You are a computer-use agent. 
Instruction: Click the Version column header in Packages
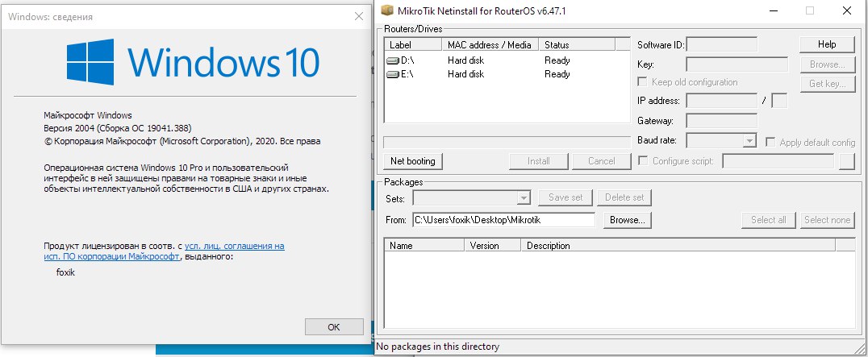[x=492, y=245]
